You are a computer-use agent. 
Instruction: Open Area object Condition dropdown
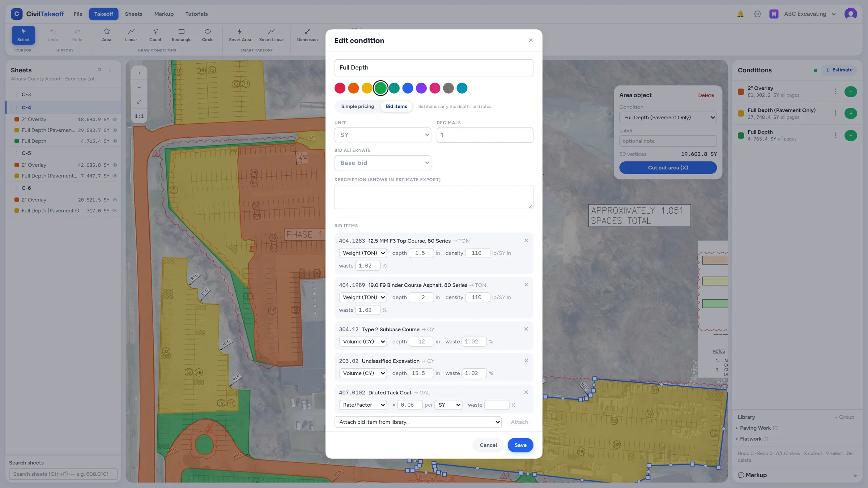(668, 117)
